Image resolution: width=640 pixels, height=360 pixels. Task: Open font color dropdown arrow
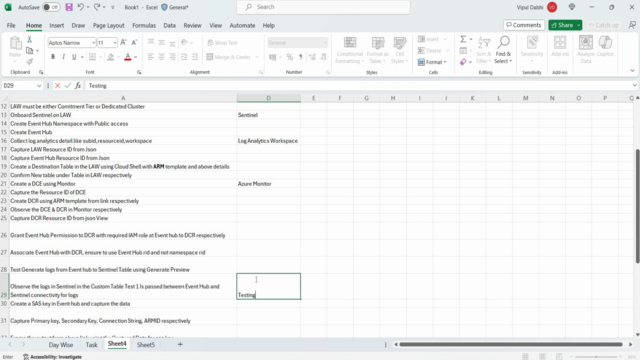(x=136, y=57)
